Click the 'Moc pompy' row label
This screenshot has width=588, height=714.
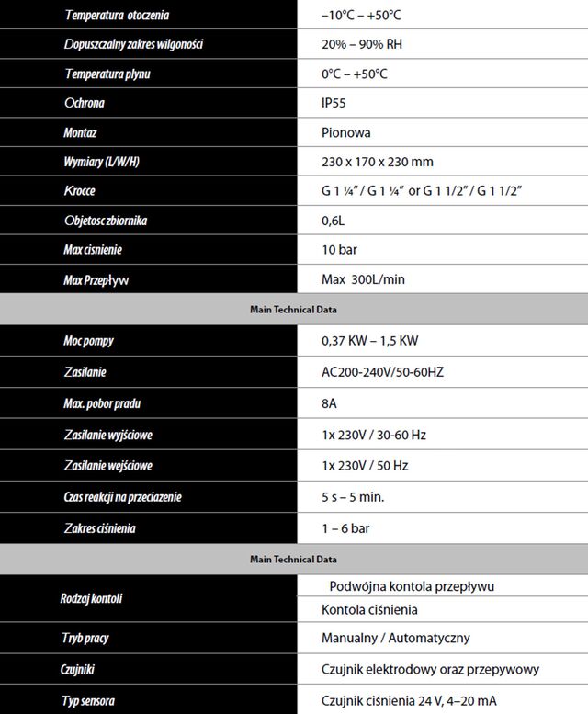tap(88, 341)
